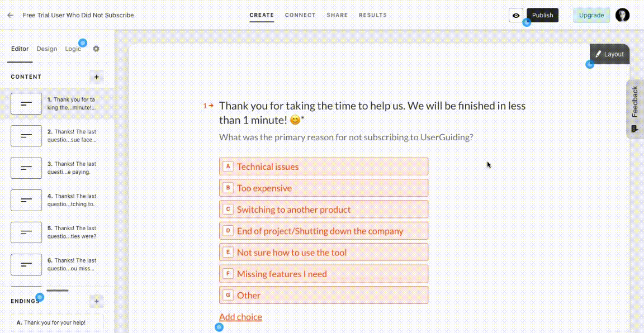Click the Add choice link

click(x=240, y=317)
